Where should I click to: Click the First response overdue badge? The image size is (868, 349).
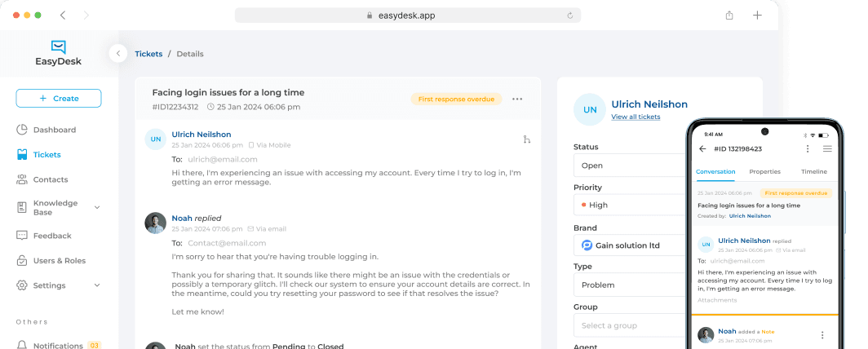pyautogui.click(x=456, y=99)
